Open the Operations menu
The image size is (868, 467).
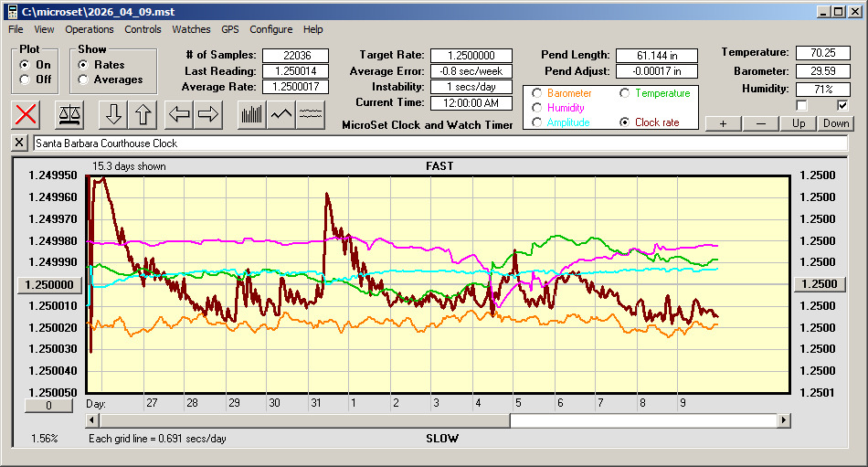tap(90, 29)
